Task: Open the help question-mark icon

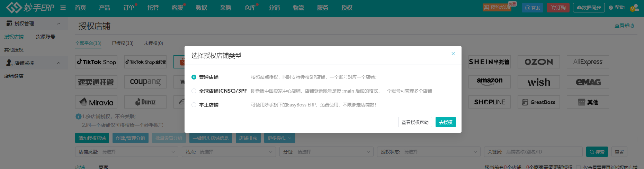Action: pyautogui.click(x=611, y=8)
